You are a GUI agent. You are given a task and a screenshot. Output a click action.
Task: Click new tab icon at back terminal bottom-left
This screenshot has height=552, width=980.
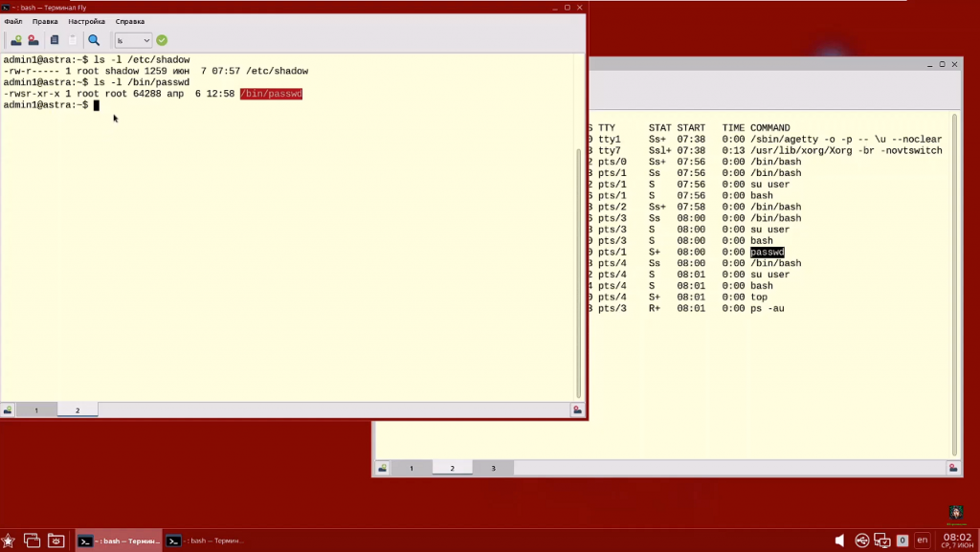click(383, 469)
